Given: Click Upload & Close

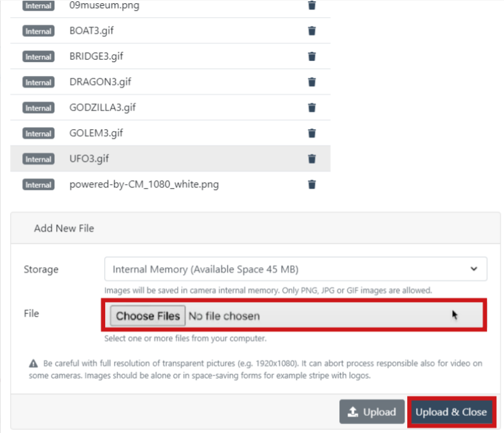Looking at the screenshot, I should pyautogui.click(x=451, y=412).
